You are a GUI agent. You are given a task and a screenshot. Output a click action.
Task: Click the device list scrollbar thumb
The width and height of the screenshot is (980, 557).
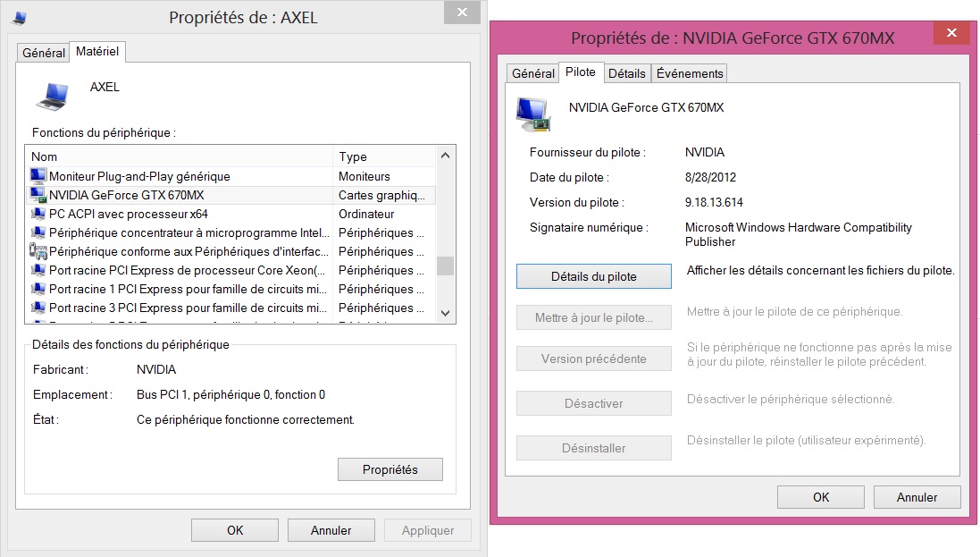coord(445,266)
